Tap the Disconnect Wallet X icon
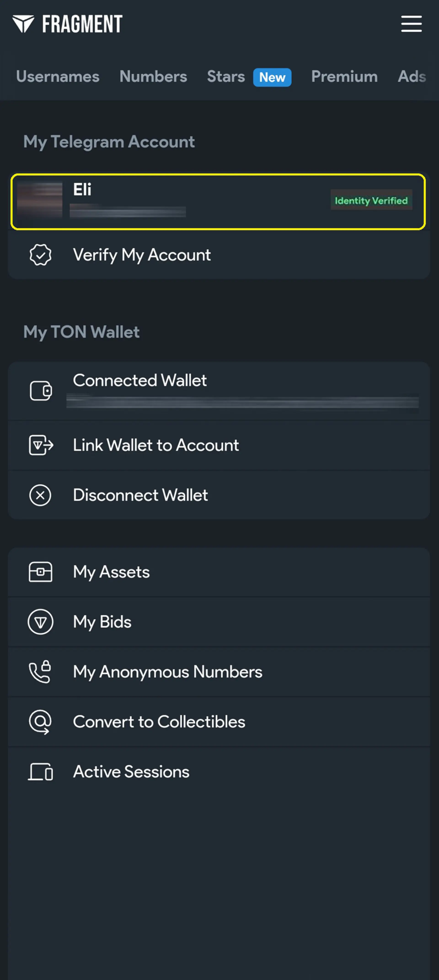The width and height of the screenshot is (439, 980). [x=40, y=495]
